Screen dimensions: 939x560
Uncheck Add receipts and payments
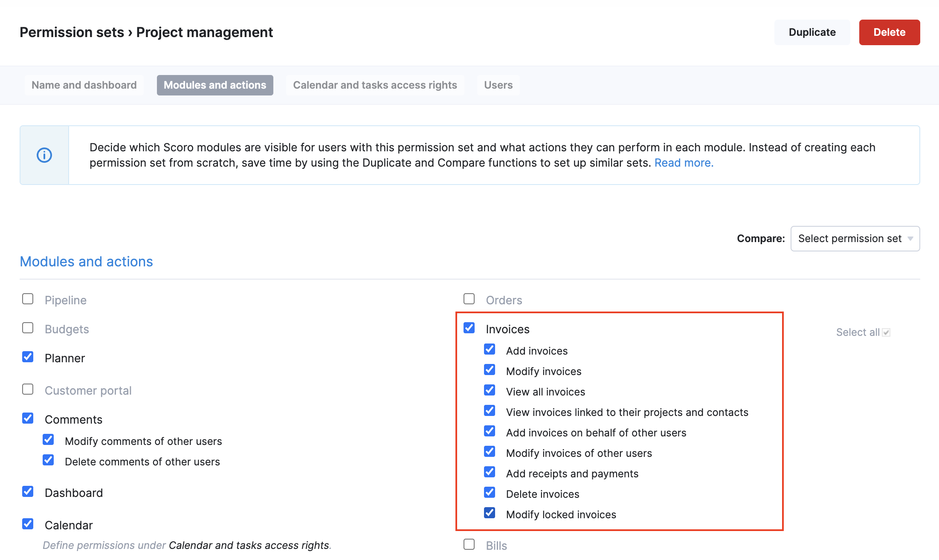point(490,472)
